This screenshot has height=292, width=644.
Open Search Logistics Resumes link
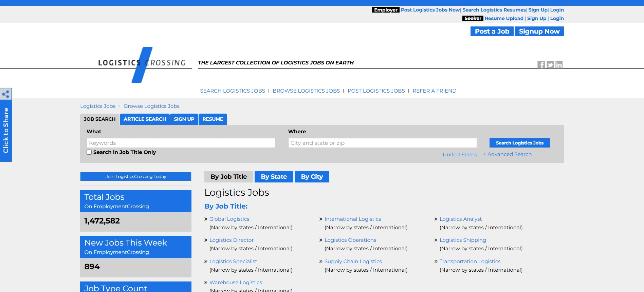tap(494, 10)
